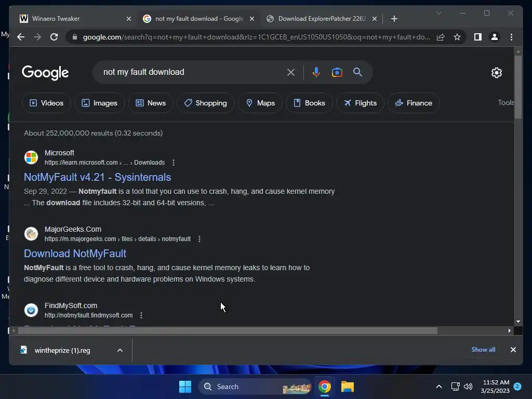The height and width of the screenshot is (399, 532).
Task: Click the forward navigation arrow
Action: point(37,37)
